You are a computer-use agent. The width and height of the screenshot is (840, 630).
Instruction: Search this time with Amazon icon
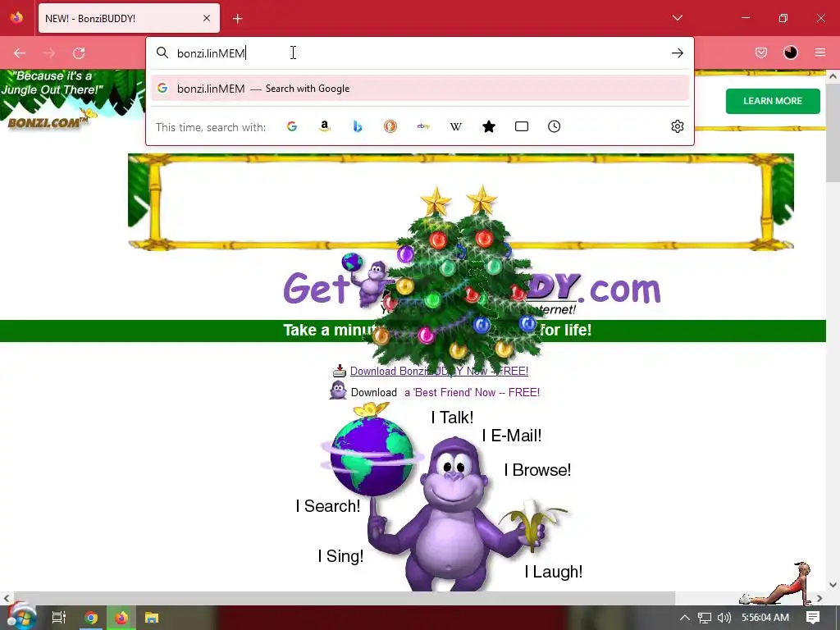325,126
